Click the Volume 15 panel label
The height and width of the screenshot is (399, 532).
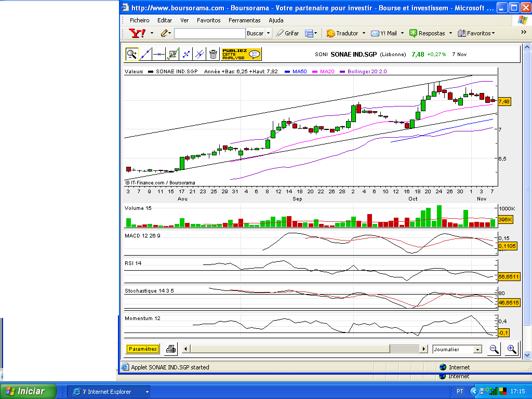(138, 208)
